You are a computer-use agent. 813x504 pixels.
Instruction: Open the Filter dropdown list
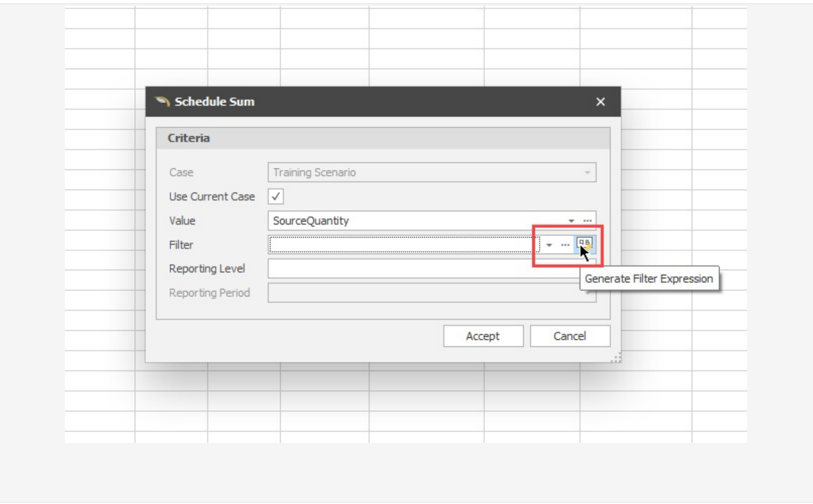pos(549,244)
